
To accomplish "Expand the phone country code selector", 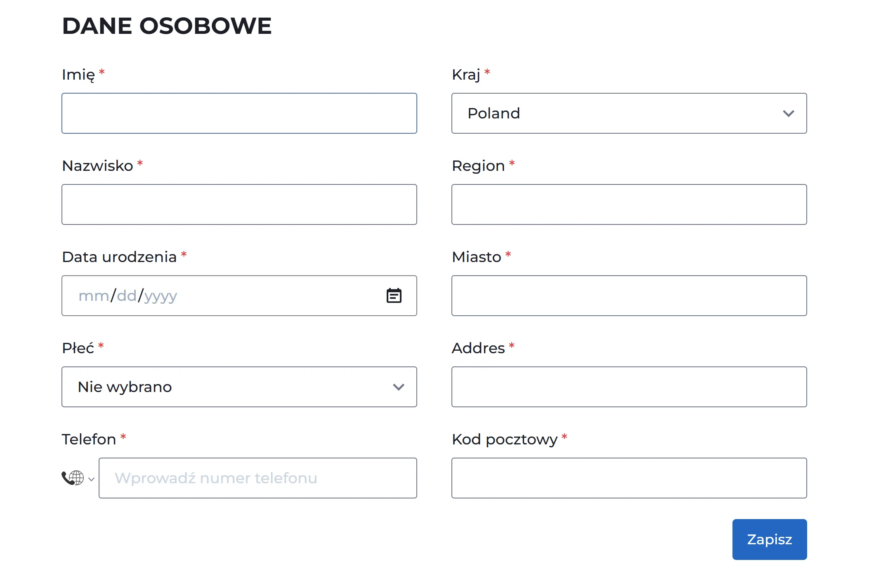I will 90,479.
